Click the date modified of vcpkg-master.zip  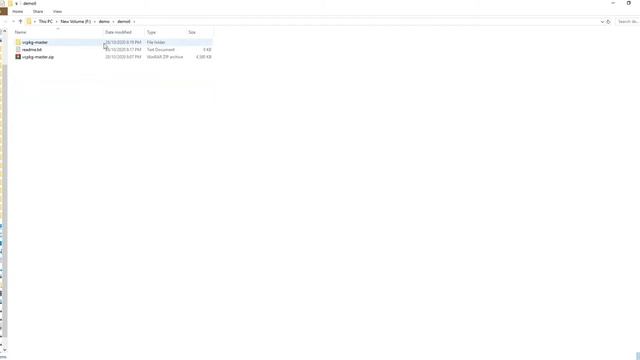click(x=123, y=57)
